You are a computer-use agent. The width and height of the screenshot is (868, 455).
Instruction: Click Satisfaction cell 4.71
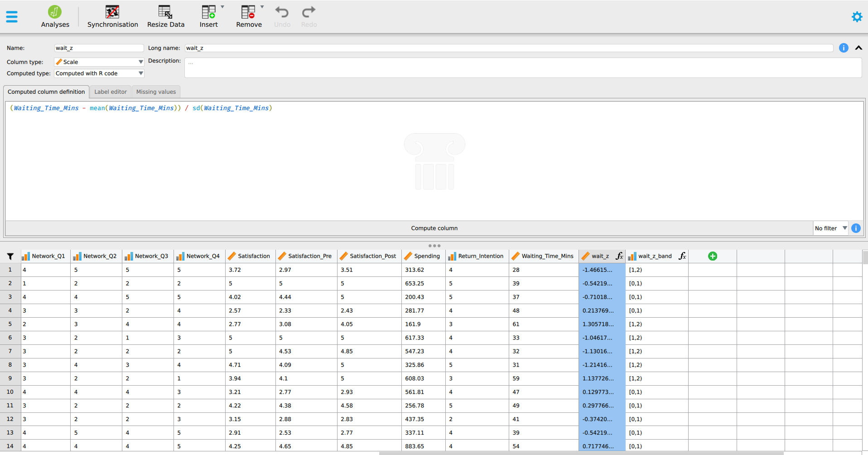click(x=250, y=365)
